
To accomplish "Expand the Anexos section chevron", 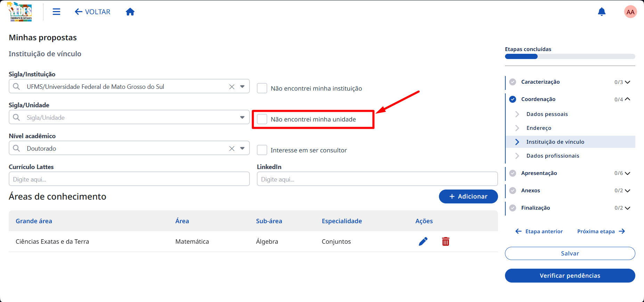I will (x=627, y=191).
